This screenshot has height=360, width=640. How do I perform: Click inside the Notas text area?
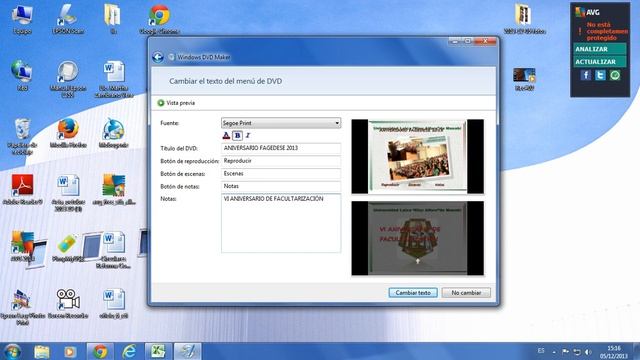(x=281, y=223)
